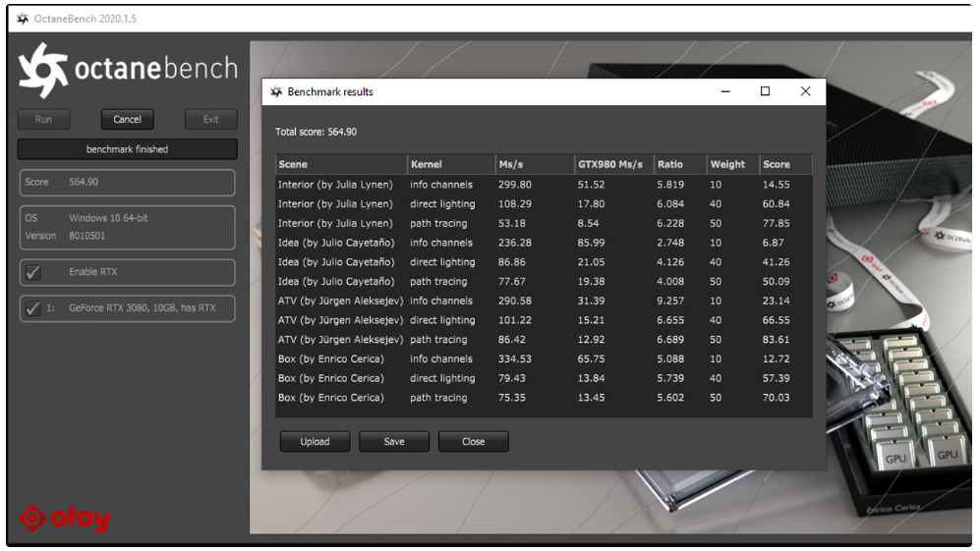This screenshot has width=980, height=551.
Task: Click the Weight column header
Action: pos(732,164)
